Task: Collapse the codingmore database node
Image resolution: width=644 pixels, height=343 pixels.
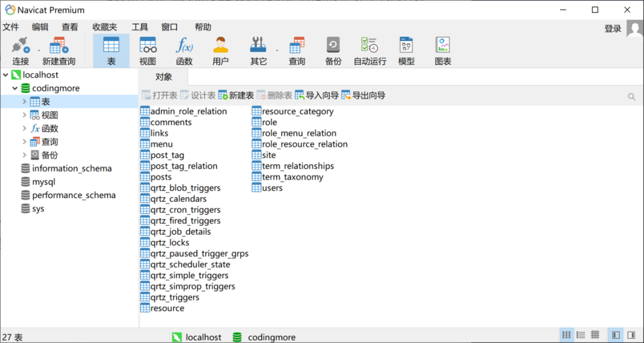Action: click(15, 88)
